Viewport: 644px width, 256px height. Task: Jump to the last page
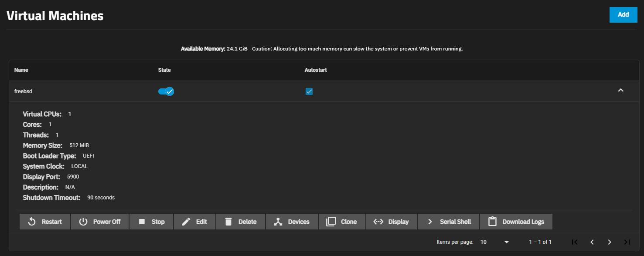tap(627, 242)
